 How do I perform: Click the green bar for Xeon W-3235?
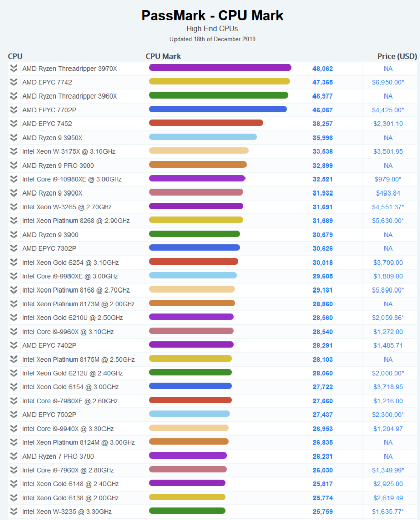187,511
